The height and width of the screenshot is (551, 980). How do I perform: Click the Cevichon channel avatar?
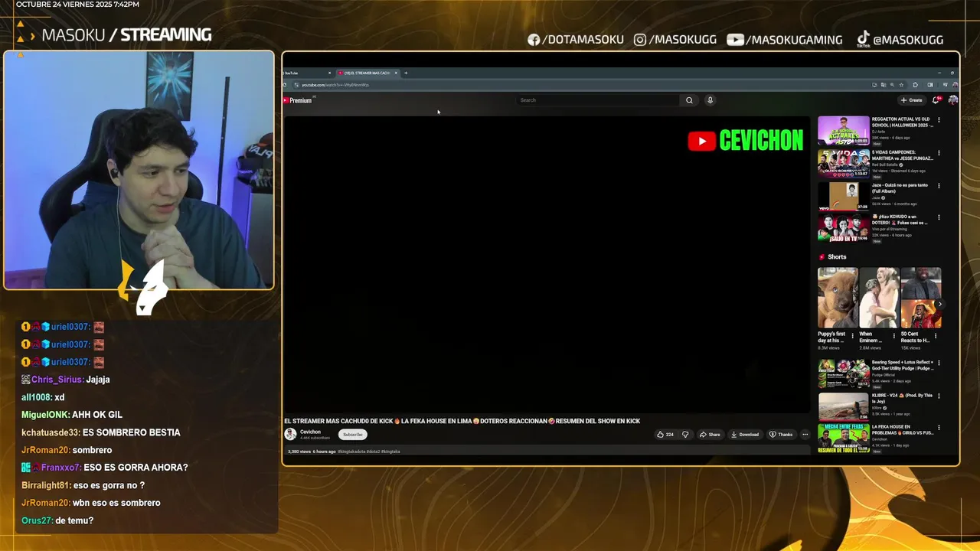[290, 435]
